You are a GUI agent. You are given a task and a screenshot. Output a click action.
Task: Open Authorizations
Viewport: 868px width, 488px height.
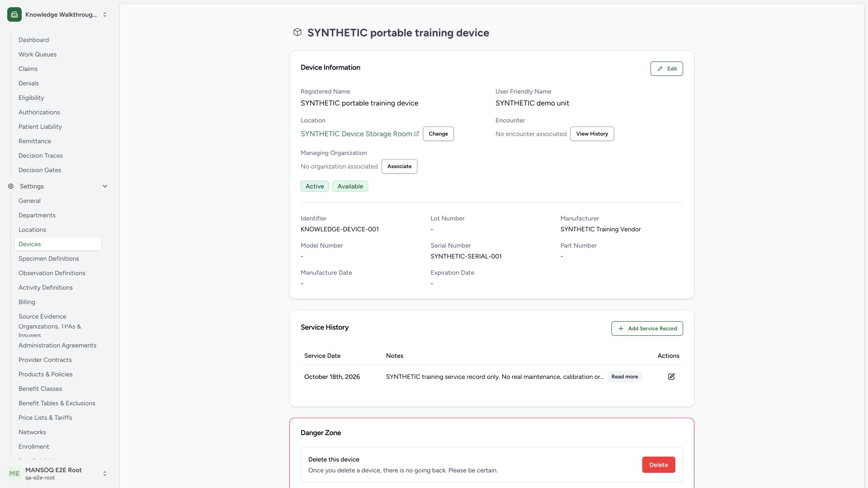tap(39, 112)
